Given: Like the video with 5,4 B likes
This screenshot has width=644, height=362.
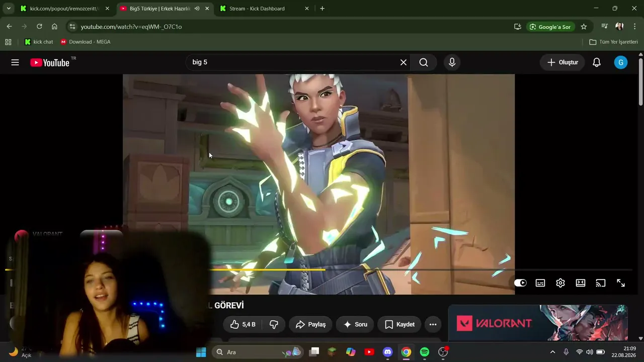Looking at the screenshot, I should point(243,324).
